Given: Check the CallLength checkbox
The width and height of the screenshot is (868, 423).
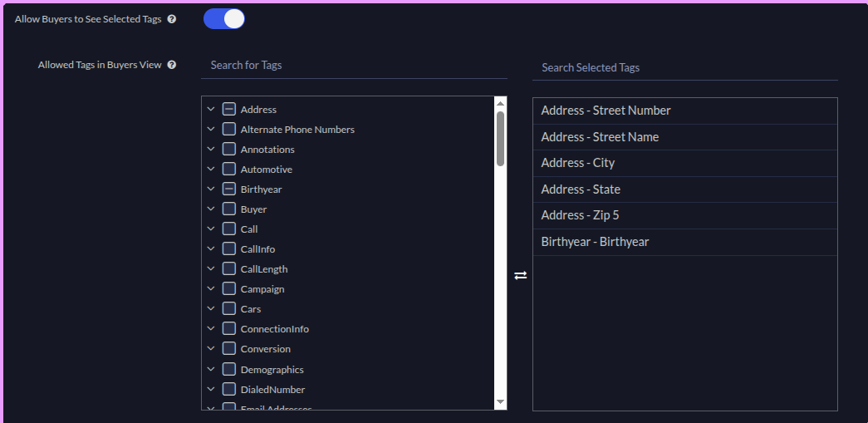Looking at the screenshot, I should (229, 268).
